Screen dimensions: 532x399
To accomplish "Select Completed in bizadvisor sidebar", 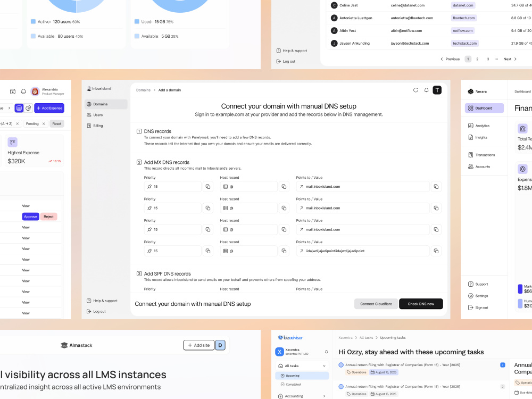I will (291, 385).
